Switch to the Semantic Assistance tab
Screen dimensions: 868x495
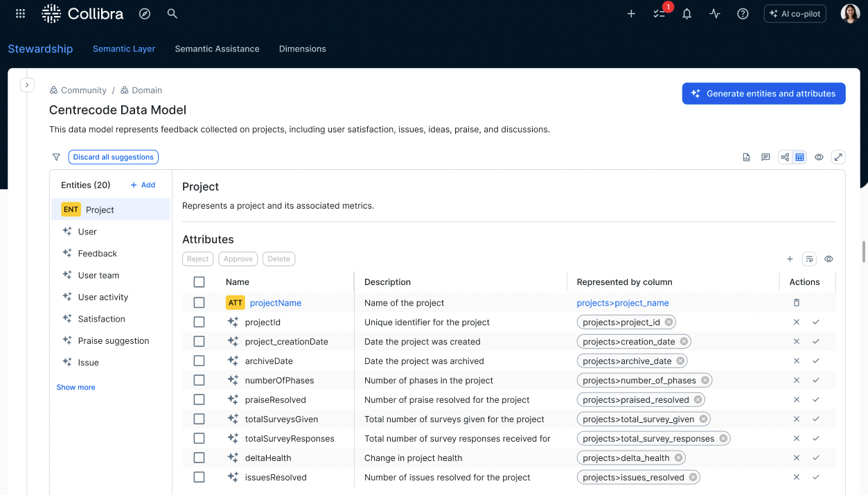[217, 49]
